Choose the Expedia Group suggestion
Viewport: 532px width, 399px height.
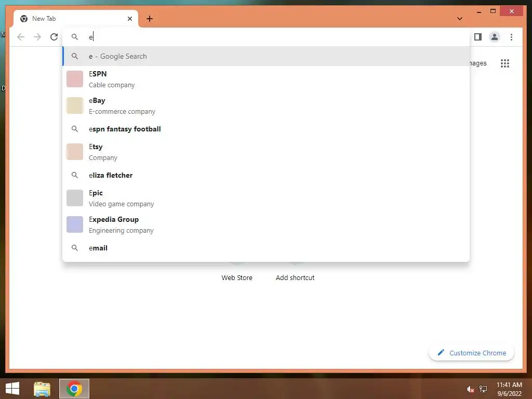[266, 224]
